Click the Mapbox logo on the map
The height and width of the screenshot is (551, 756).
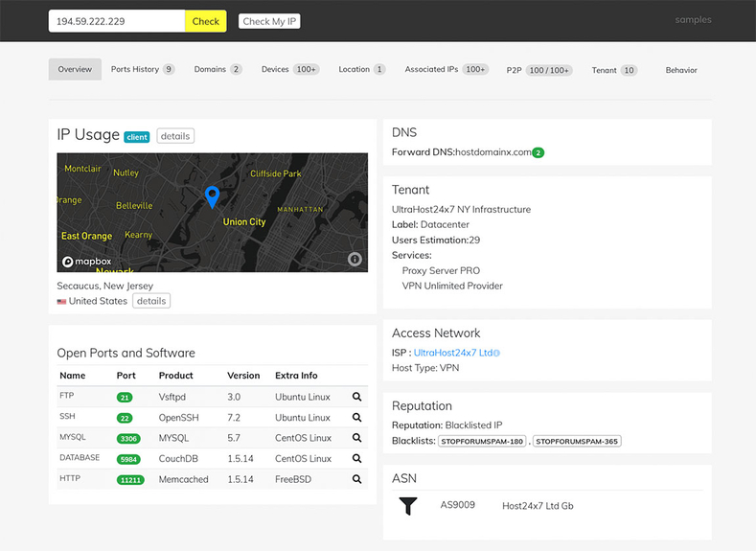coord(87,262)
